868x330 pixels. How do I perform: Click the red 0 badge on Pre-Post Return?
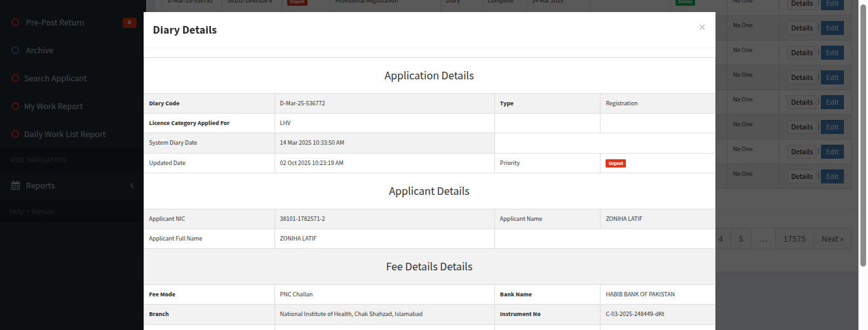coord(130,23)
